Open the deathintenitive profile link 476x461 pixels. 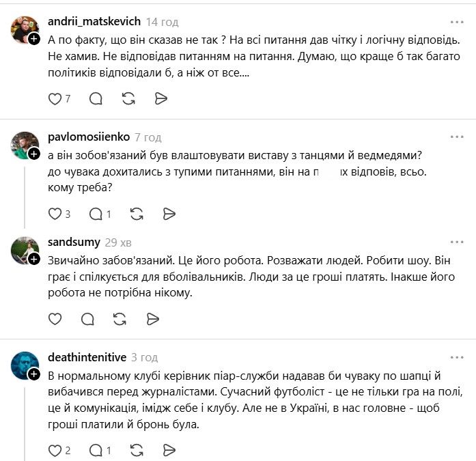(87, 357)
